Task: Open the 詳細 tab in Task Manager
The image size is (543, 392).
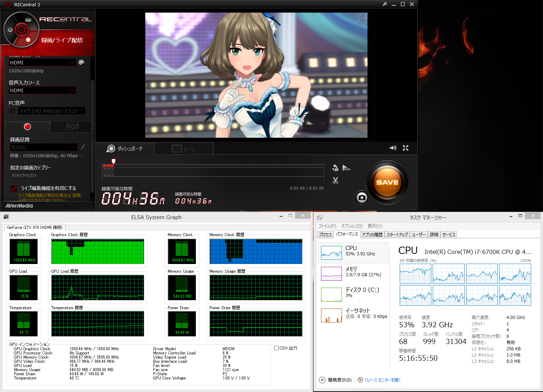Action: (434, 235)
